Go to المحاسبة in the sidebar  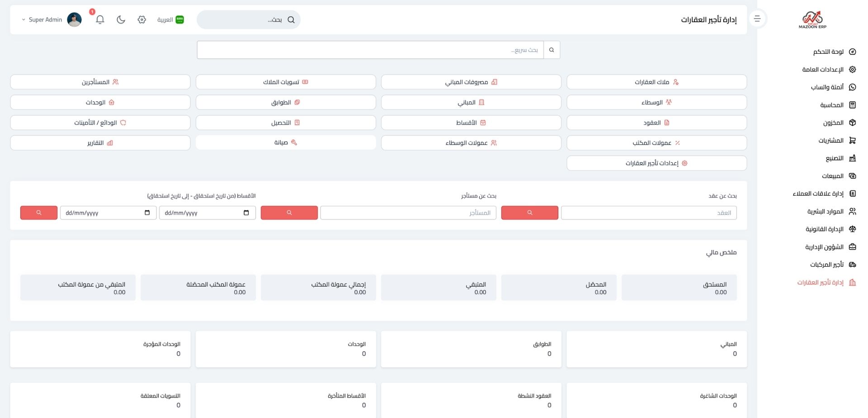click(831, 105)
